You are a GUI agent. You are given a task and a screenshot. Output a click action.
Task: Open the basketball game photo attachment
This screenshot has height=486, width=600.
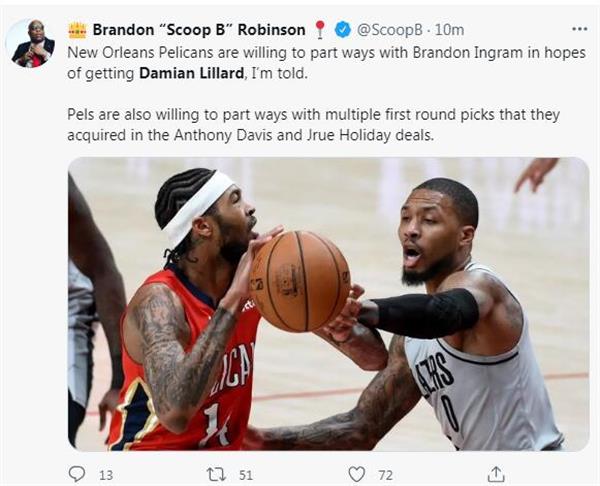click(x=328, y=304)
